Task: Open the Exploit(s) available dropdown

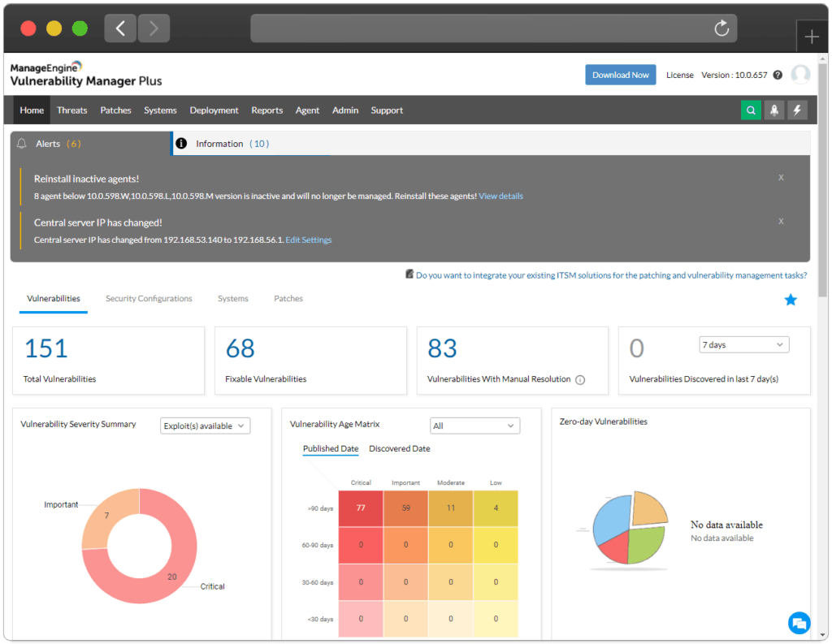Action: pyautogui.click(x=205, y=426)
